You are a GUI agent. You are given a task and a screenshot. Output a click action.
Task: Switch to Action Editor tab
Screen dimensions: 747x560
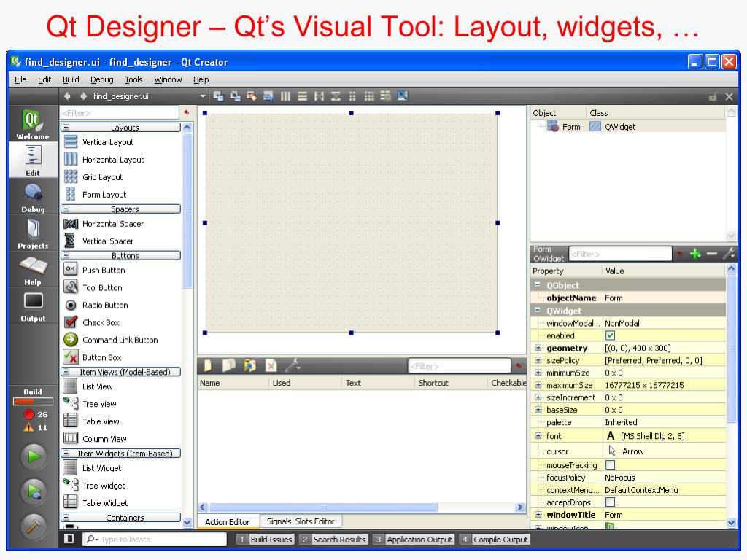tap(228, 522)
